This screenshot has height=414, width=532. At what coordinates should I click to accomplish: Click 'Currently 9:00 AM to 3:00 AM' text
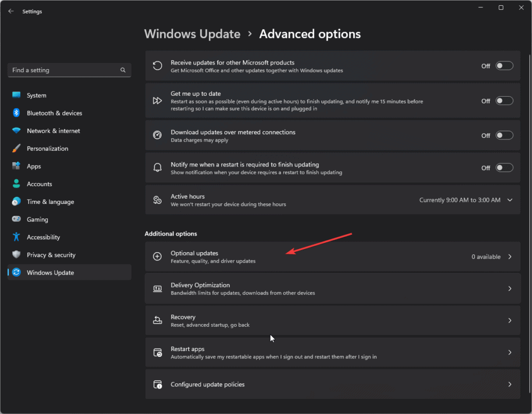(x=460, y=200)
